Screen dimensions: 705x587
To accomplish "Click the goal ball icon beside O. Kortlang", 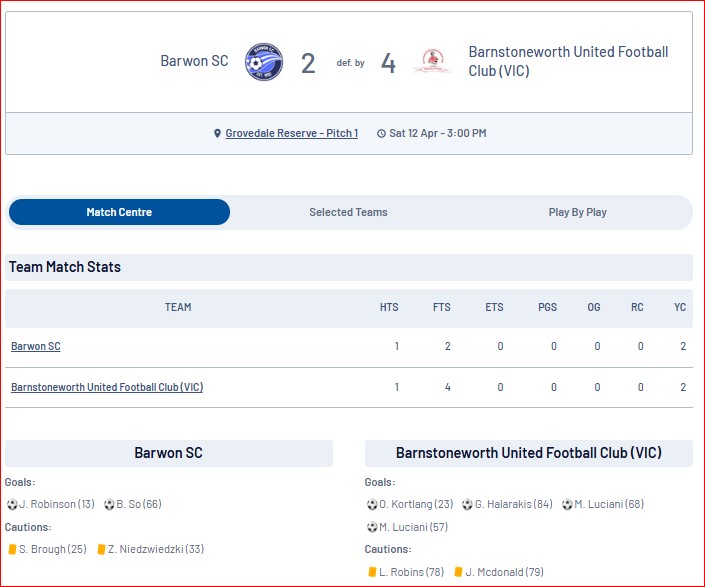I will click(x=372, y=504).
